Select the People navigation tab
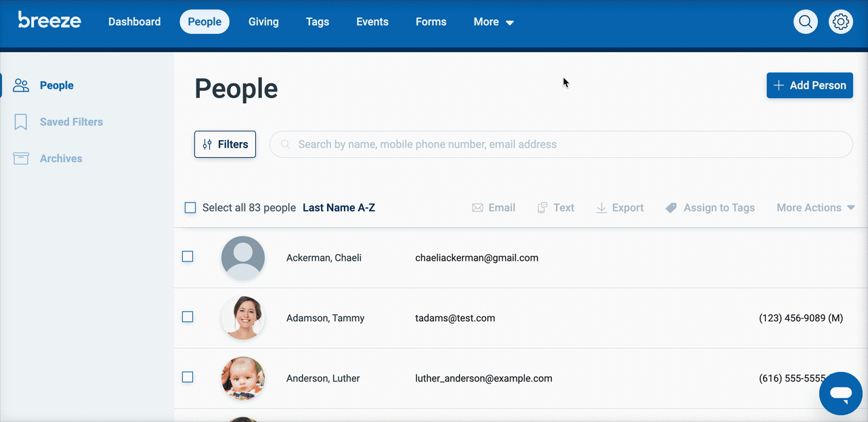 (x=204, y=22)
